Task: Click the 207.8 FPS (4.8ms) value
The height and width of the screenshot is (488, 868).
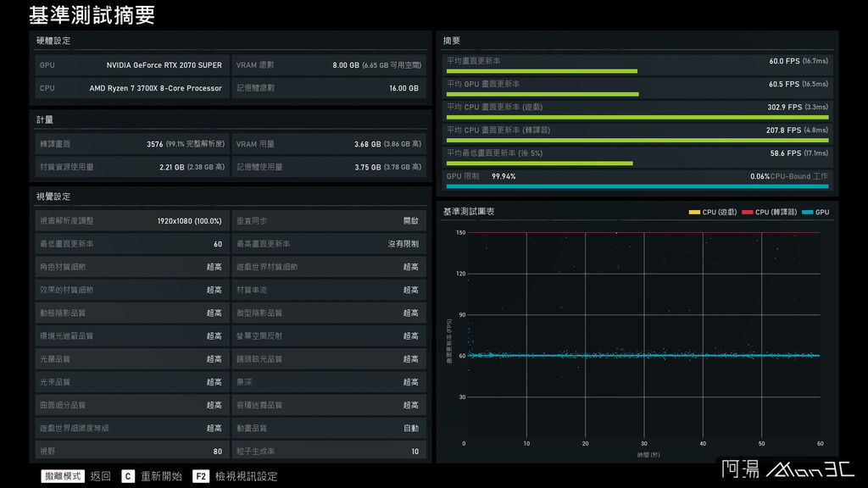Action: point(797,130)
